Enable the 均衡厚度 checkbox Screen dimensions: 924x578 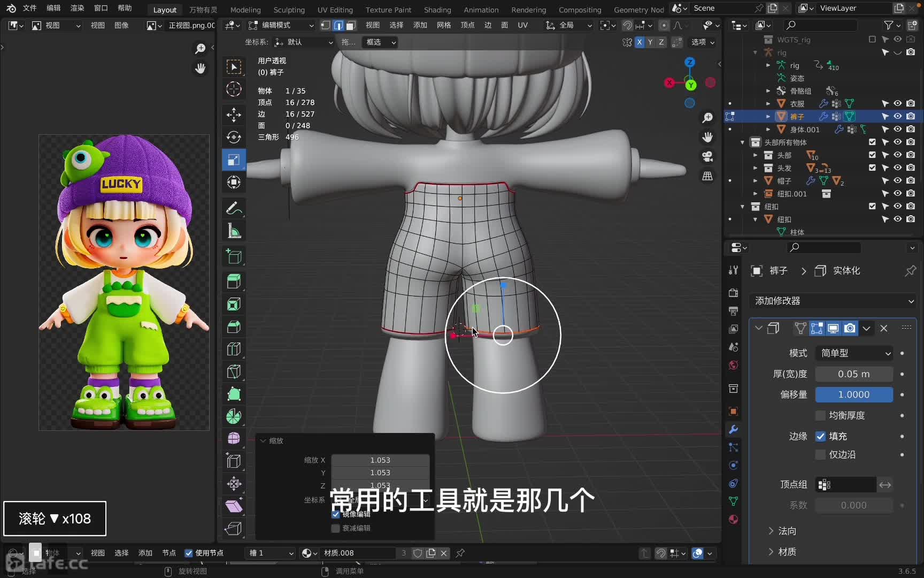(820, 415)
